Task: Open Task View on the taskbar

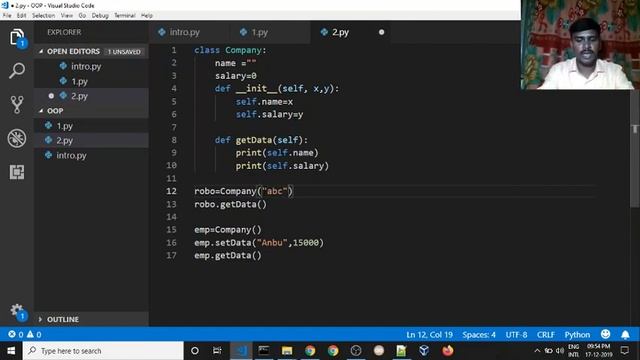Action: (x=217, y=351)
